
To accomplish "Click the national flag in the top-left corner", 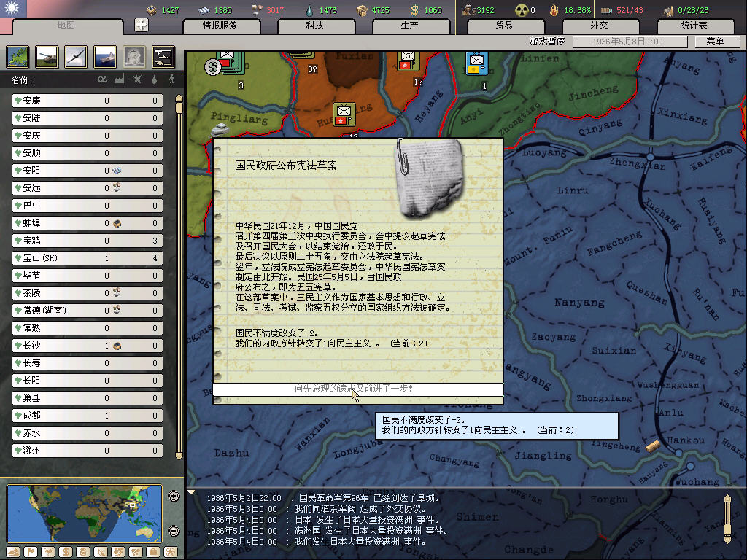I will (13, 8).
